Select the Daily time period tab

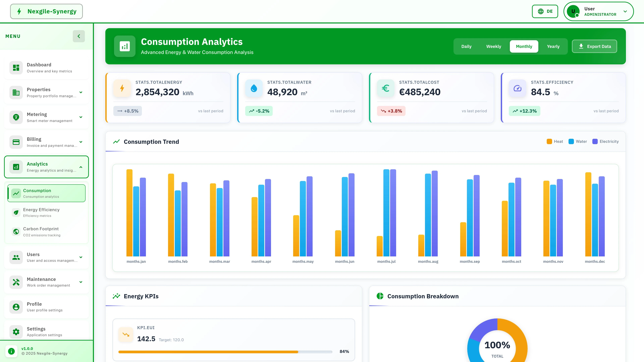point(467,46)
